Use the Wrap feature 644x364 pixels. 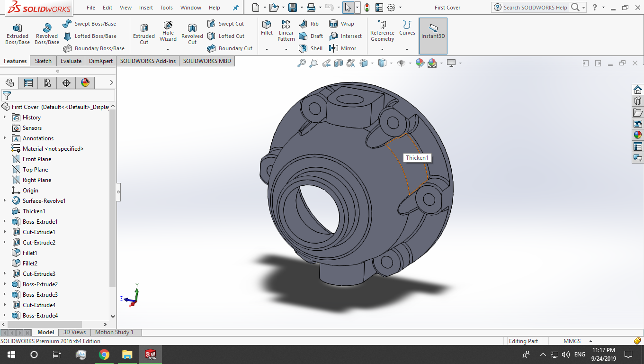pos(341,24)
